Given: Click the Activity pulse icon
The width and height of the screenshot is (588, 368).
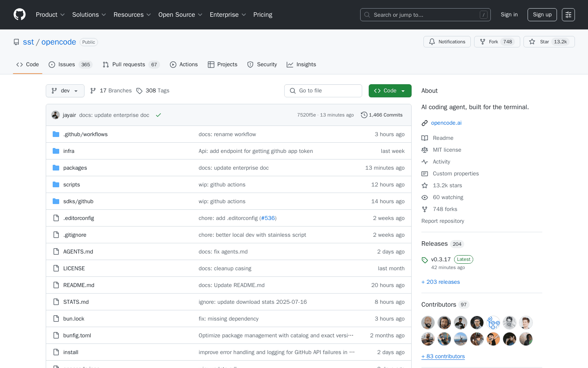Looking at the screenshot, I should [425, 162].
